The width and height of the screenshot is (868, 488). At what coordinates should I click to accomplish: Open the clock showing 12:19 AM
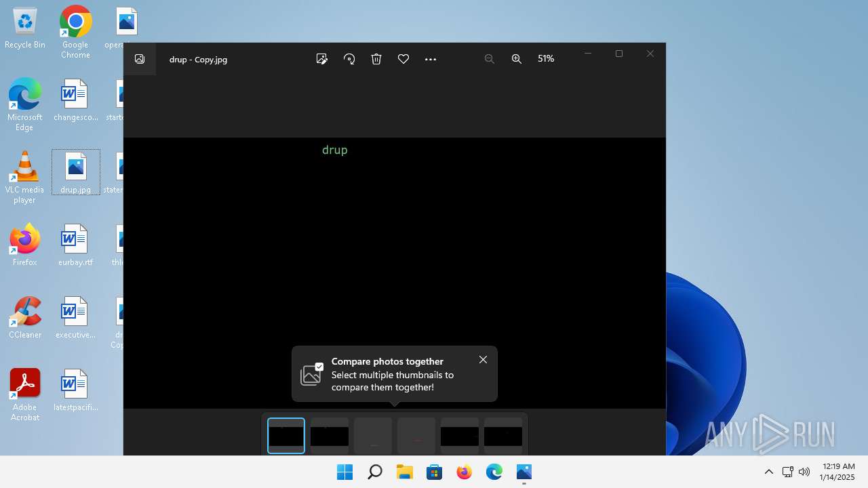837,472
